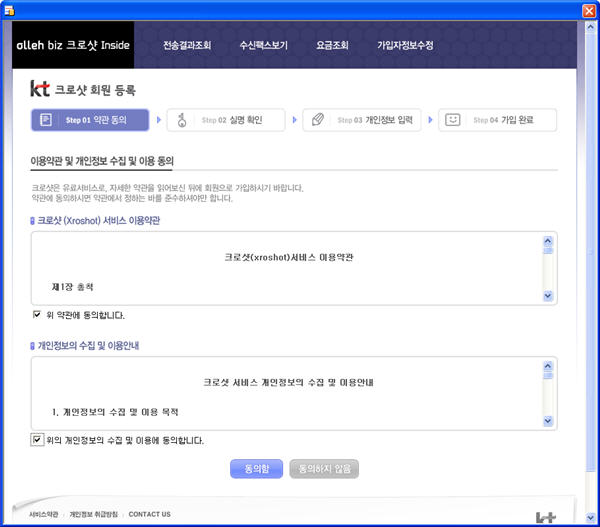The height and width of the screenshot is (527, 600).
Task: Click the privacy box scrollbar thumb
Action: pyautogui.click(x=548, y=375)
